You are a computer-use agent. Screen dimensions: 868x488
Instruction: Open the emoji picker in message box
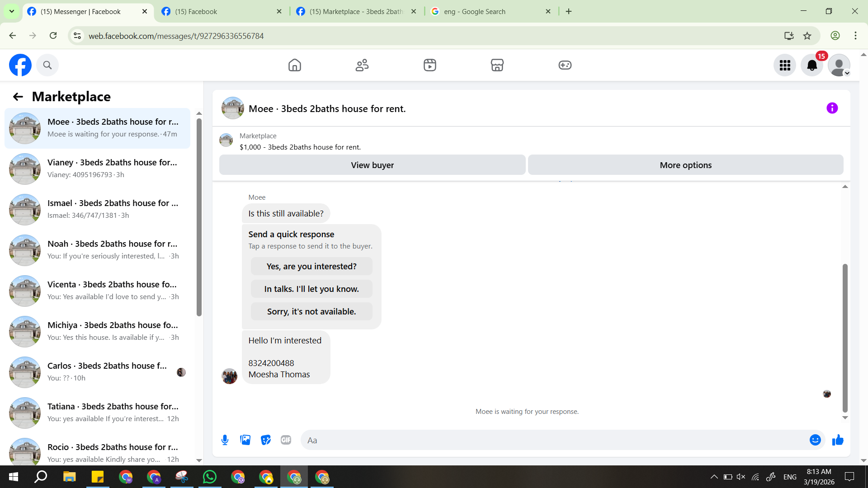(815, 440)
